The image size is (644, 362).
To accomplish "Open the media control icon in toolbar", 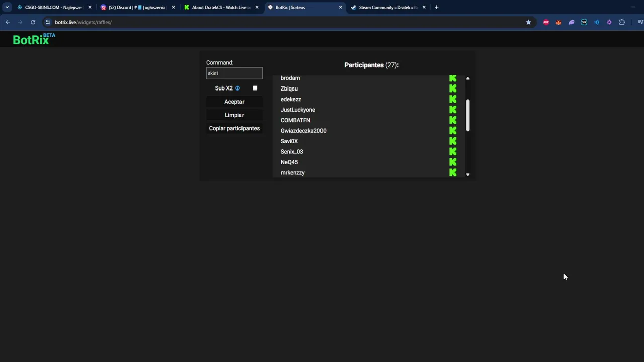I will [640, 22].
